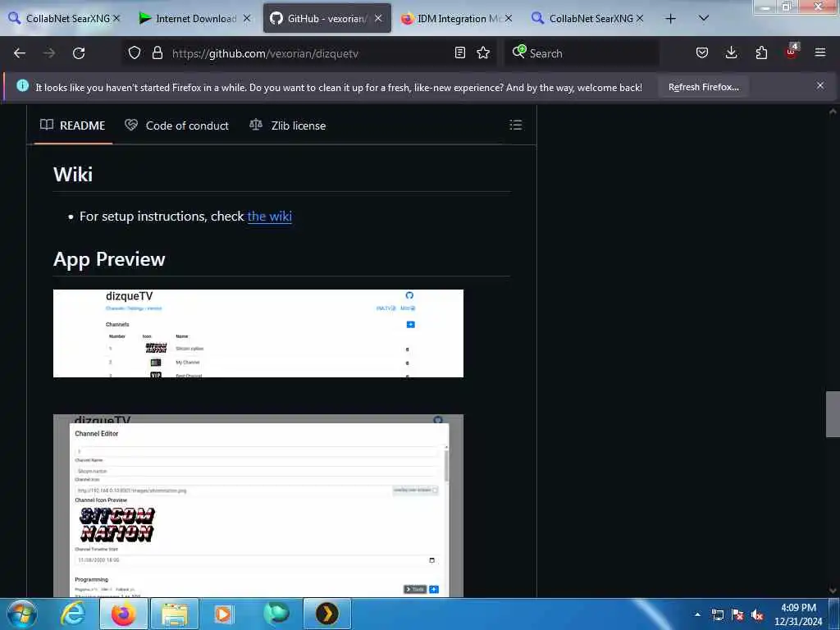Bookmark this page with star icon
Screen dimensions: 840x630
tap(483, 53)
